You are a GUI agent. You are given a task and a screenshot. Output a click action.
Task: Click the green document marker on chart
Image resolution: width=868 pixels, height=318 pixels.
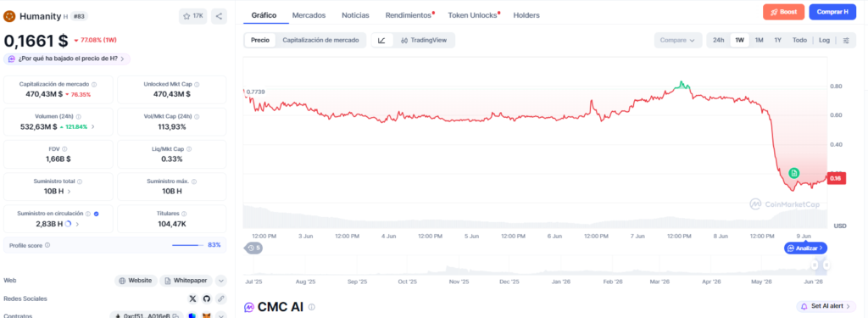coord(793,173)
